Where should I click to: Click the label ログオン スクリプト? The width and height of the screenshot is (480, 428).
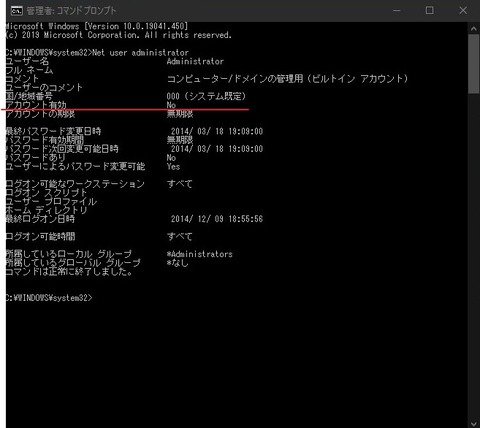[x=46, y=193]
